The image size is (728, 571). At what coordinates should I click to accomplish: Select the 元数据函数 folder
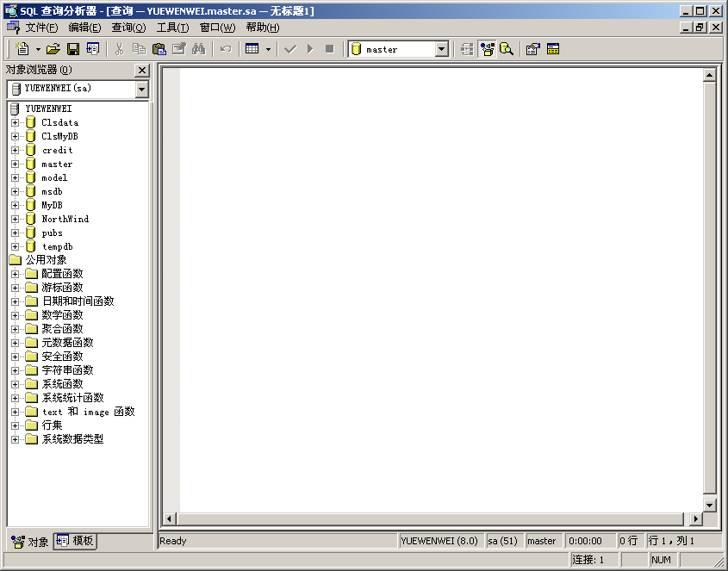pyautogui.click(x=68, y=343)
